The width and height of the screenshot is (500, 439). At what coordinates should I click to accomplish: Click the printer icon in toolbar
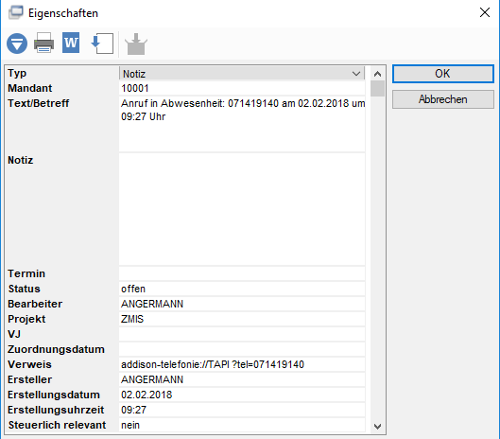click(x=44, y=43)
